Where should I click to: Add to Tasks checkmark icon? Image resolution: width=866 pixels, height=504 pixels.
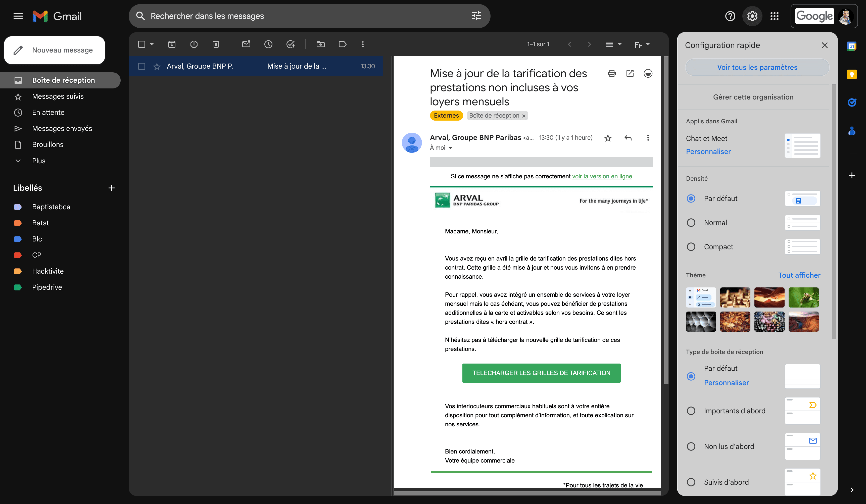[291, 44]
